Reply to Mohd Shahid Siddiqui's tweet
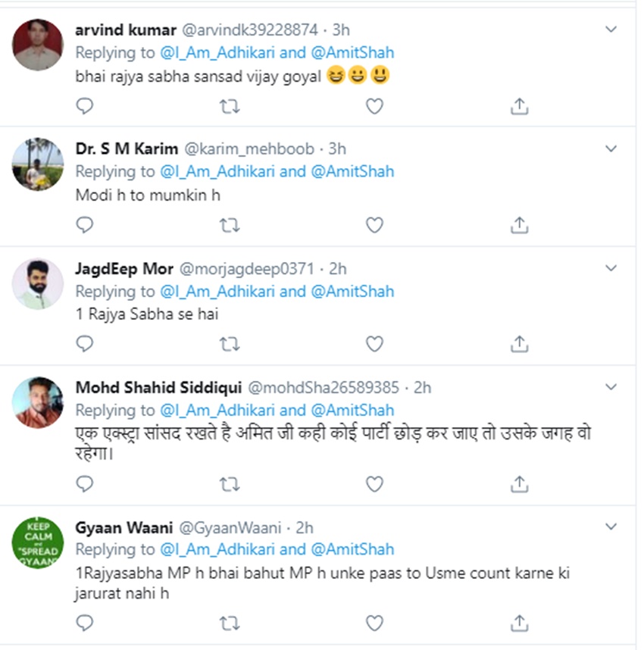Screen dimensions: 644x650 pyautogui.click(x=86, y=483)
